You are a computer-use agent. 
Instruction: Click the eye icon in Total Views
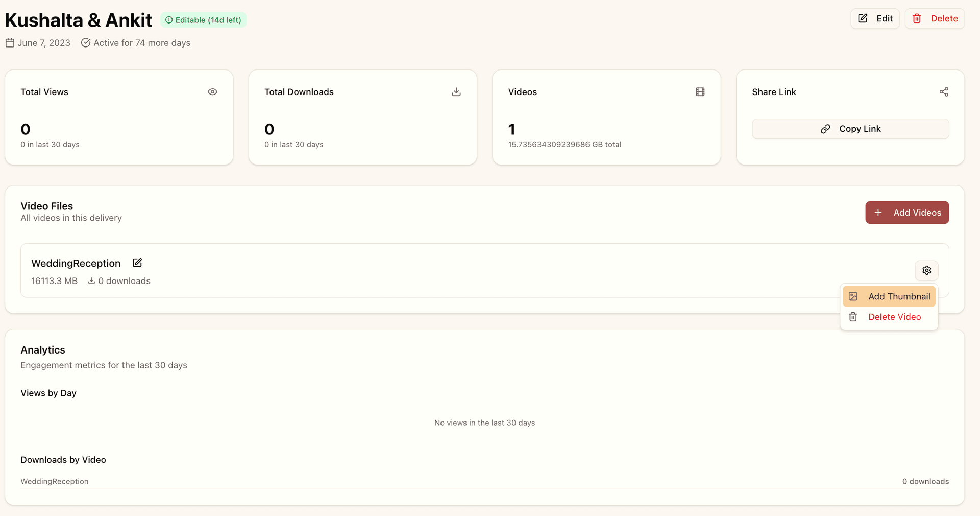212,92
